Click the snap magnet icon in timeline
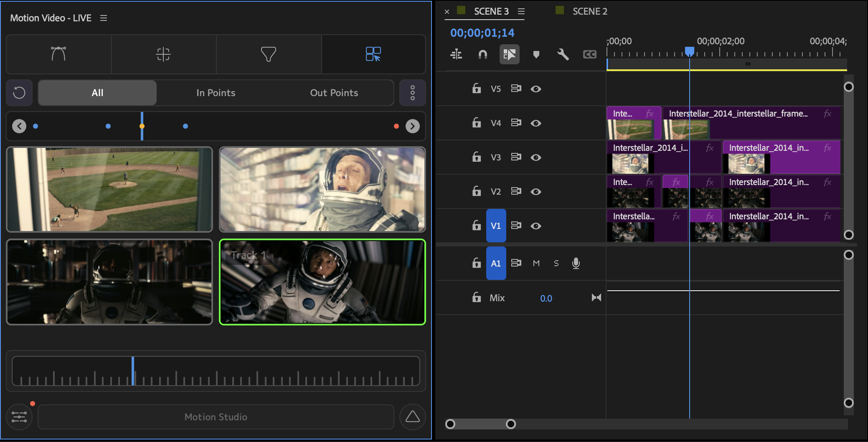 tap(482, 54)
